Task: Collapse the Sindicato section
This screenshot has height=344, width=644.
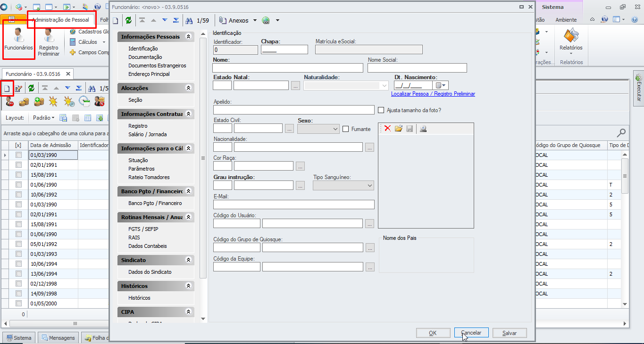Action: [x=189, y=260]
